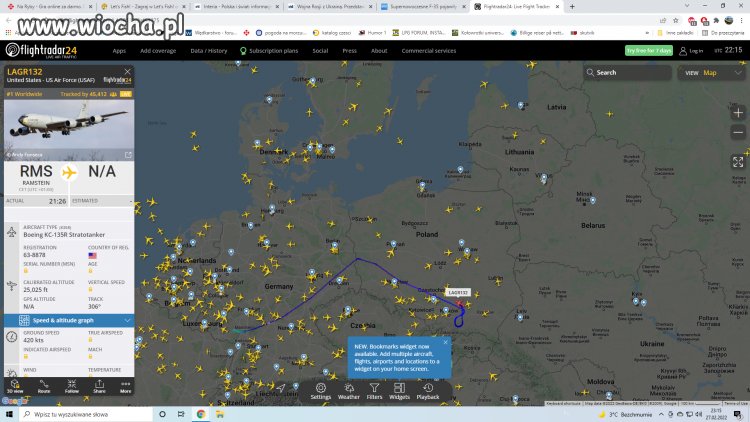Click the LAGR132 callsign label on map
Image resolution: width=750 pixels, height=422 pixels.
tap(458, 292)
